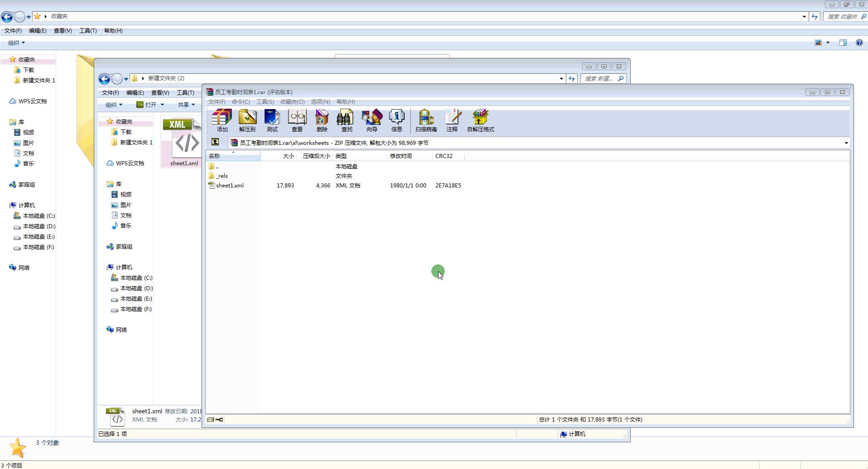Click the WinRAR 添加 (Add) toolbar icon
This screenshot has height=469, width=868.
222,120
